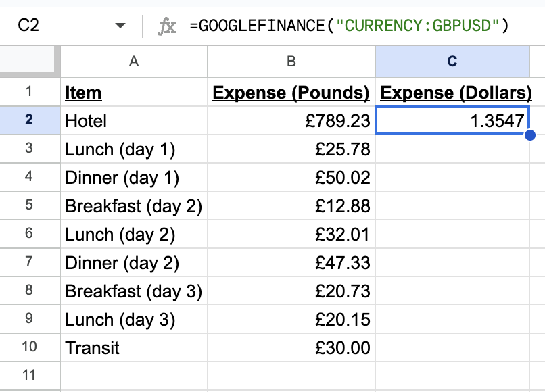
Task: Select the £789.23 cell
Action: [291, 120]
